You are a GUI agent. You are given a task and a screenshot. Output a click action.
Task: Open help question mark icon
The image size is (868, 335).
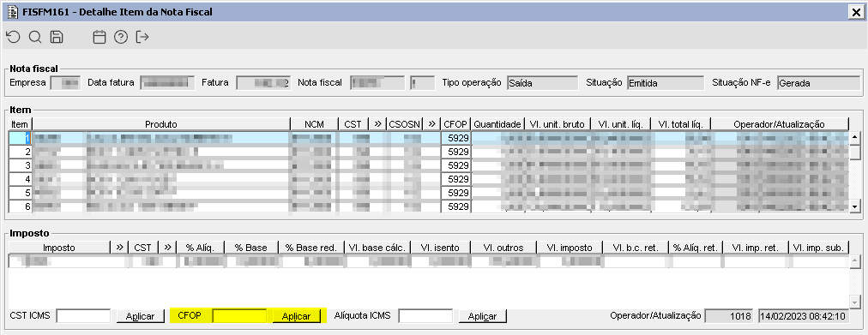pyautogui.click(x=121, y=37)
